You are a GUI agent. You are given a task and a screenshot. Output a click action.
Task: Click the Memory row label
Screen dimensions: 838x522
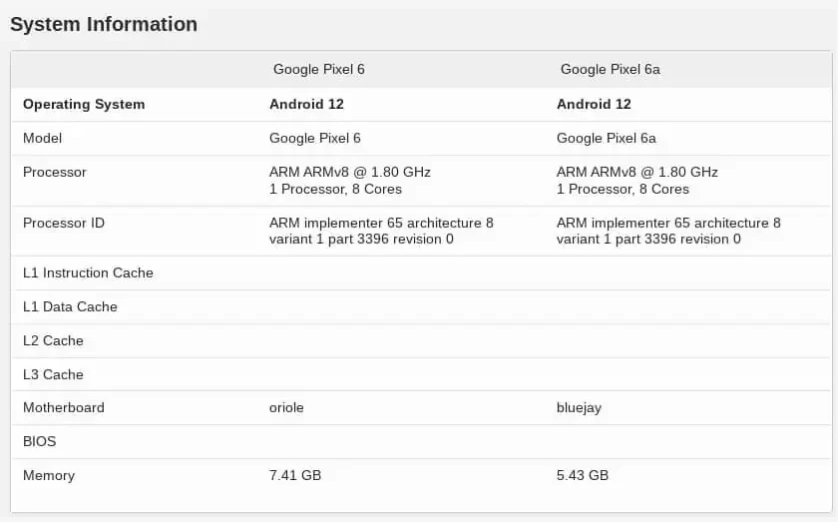click(x=49, y=476)
